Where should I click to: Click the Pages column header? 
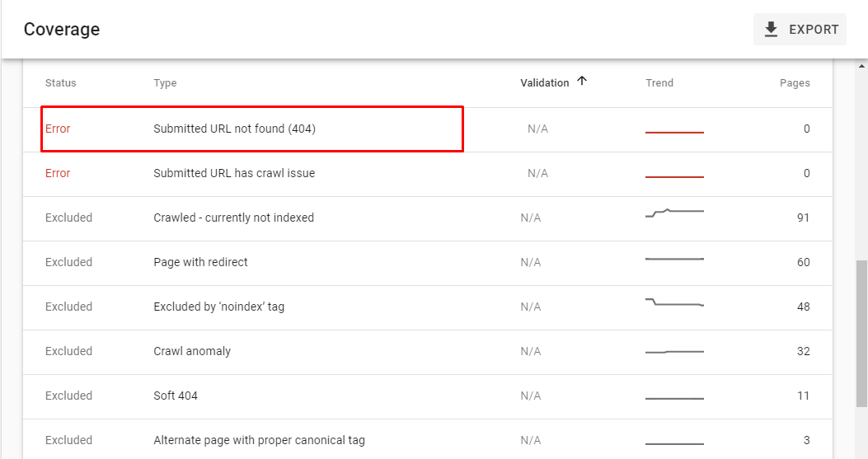pos(795,83)
